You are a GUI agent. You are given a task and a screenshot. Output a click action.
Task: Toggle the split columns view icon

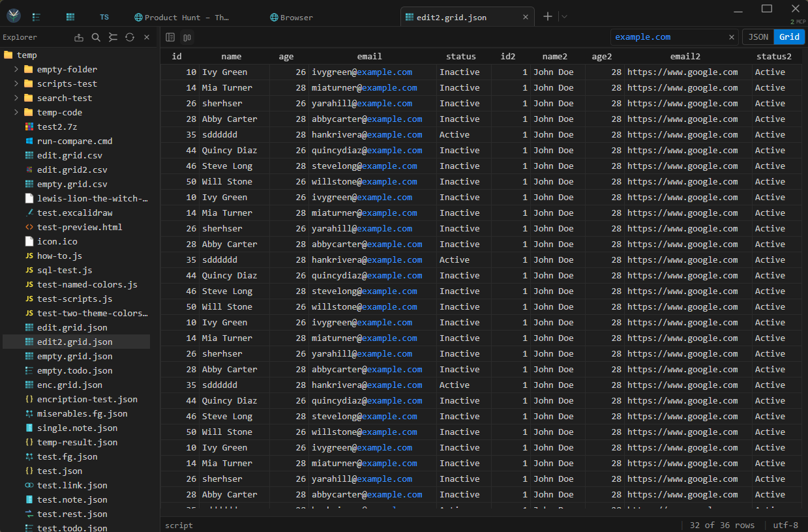tap(187, 38)
